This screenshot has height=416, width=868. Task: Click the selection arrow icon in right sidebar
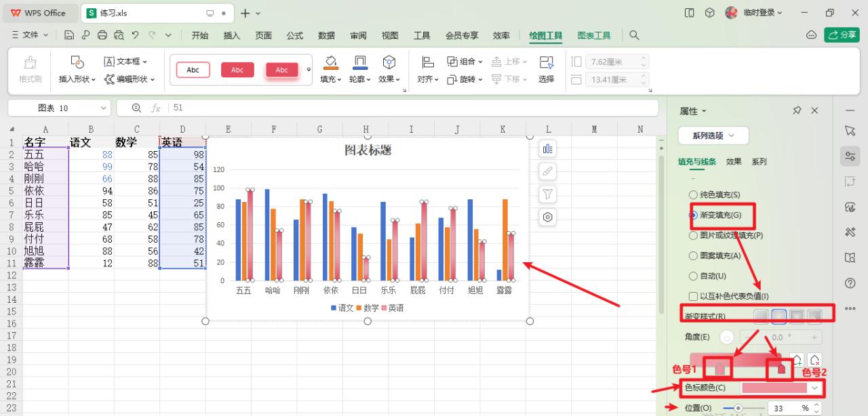[850, 130]
